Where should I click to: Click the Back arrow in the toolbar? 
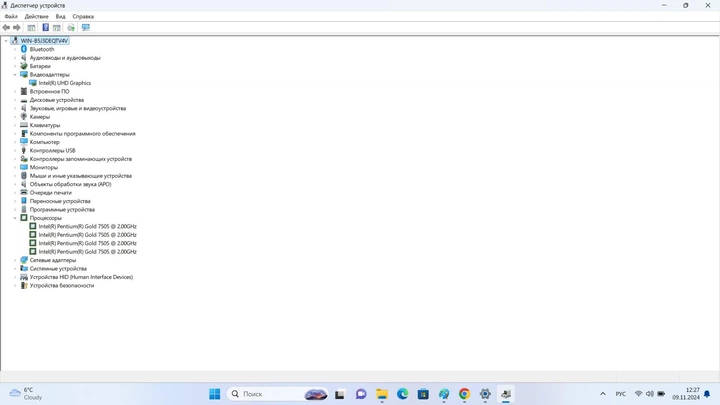point(6,28)
